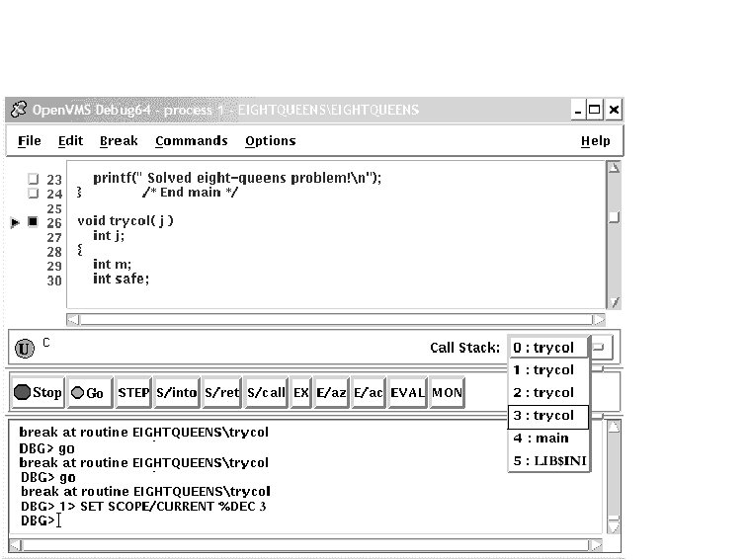Click the Stop button with red icon
This screenshot has width=750, height=560.
[x=38, y=393]
